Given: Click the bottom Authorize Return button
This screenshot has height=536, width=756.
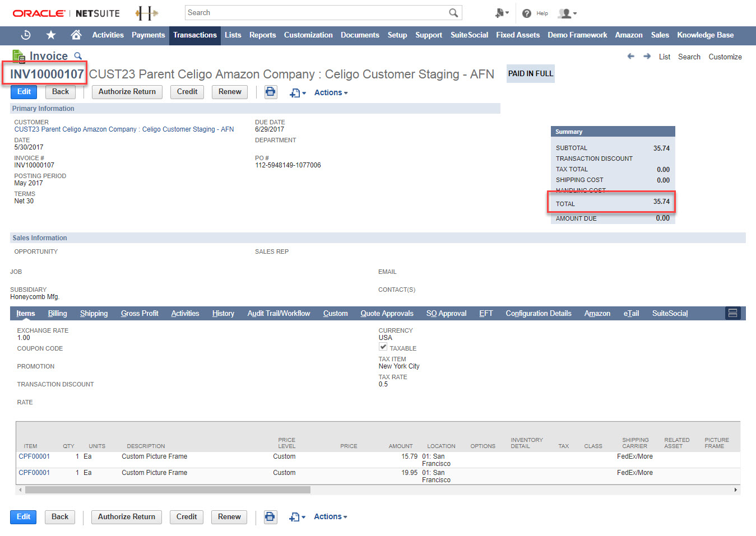Looking at the screenshot, I should click(x=127, y=517).
